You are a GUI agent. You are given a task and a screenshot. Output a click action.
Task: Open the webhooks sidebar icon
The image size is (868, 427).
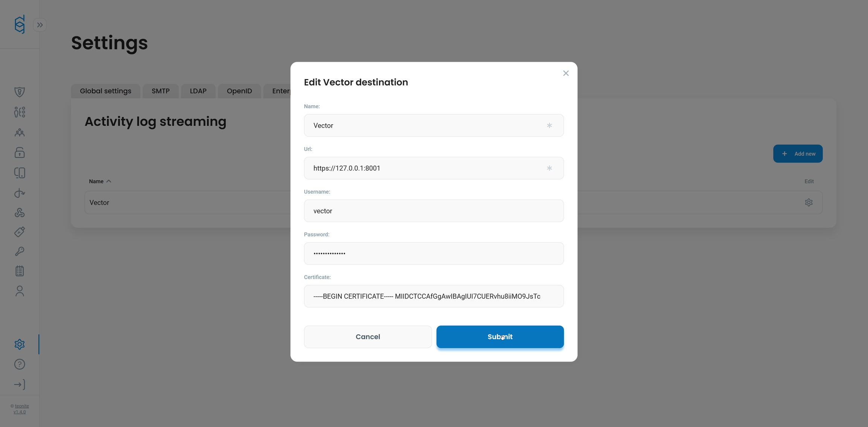point(20,213)
